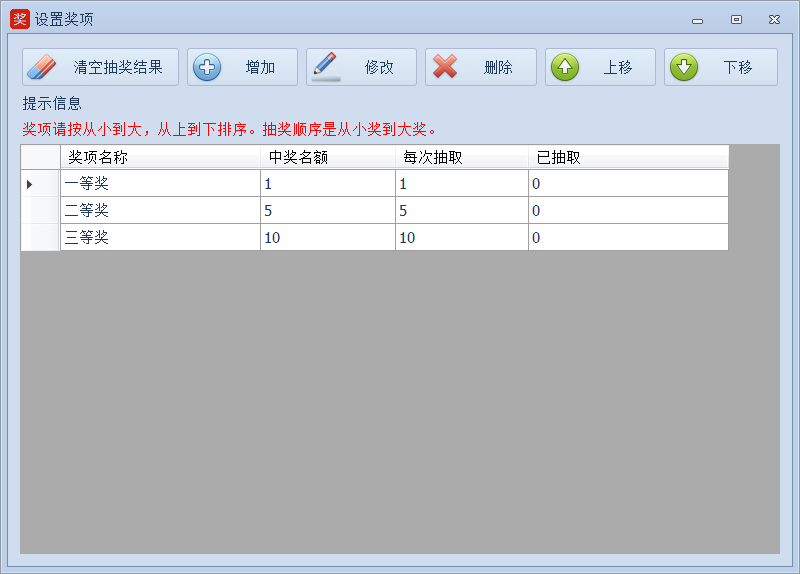800x574 pixels.
Task: Select the row header of 一等奖 row
Action: tap(40, 184)
